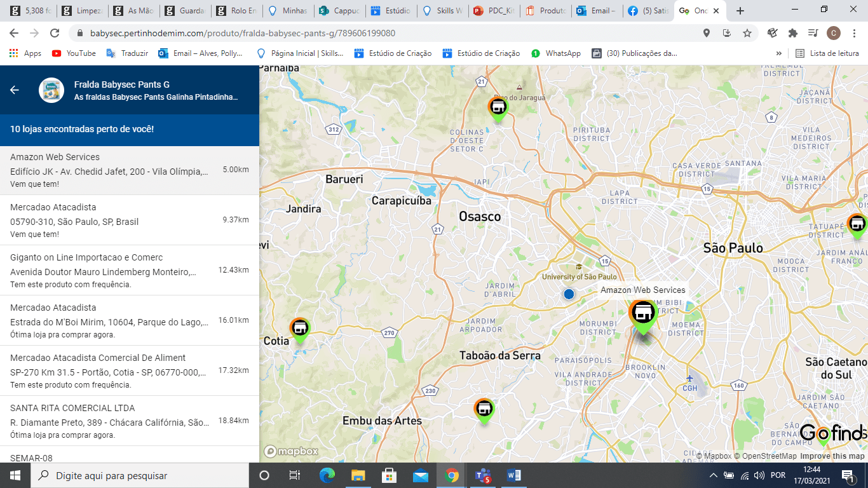Open the mapbox logo link
Viewport: 868px width, 488px height.
(292, 451)
